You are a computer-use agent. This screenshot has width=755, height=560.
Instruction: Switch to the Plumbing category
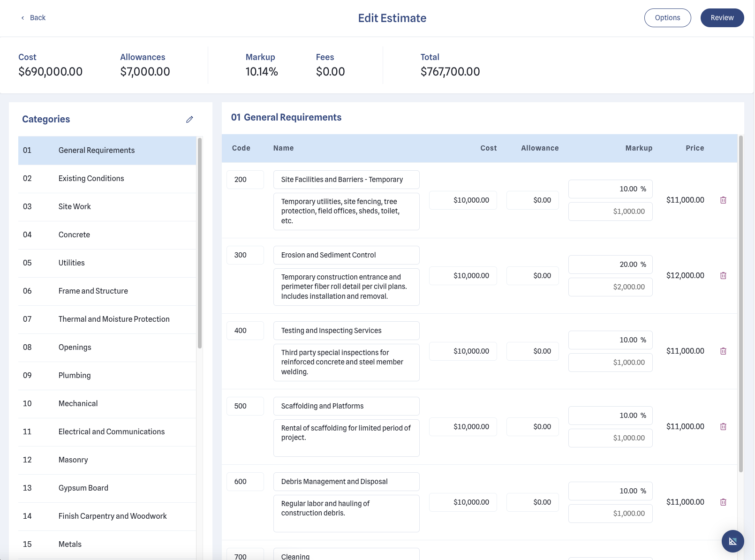(x=74, y=375)
